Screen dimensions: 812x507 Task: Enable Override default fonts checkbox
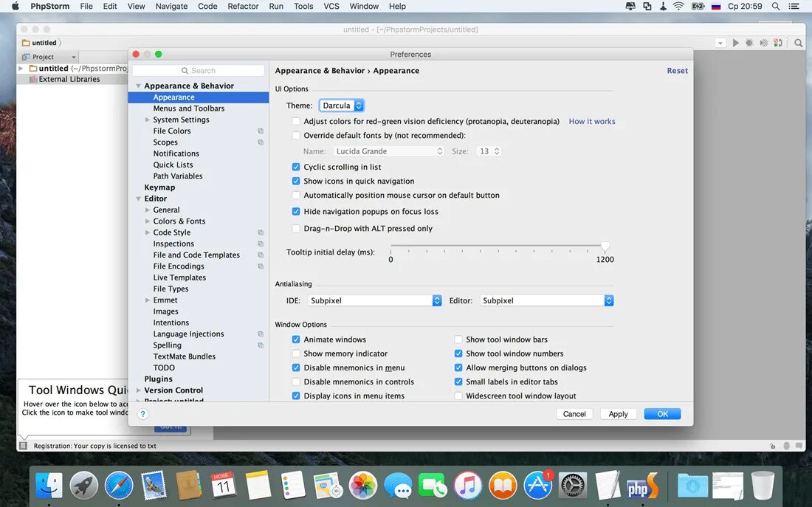(296, 135)
